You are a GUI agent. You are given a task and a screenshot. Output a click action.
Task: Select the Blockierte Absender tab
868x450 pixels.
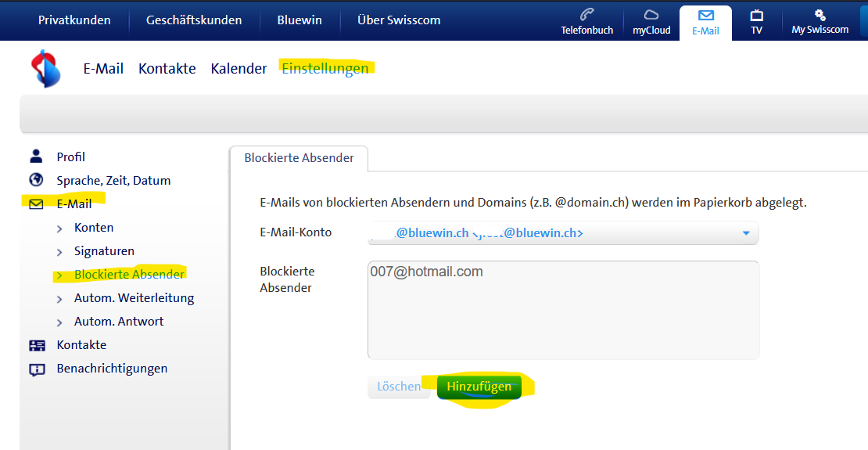click(299, 158)
